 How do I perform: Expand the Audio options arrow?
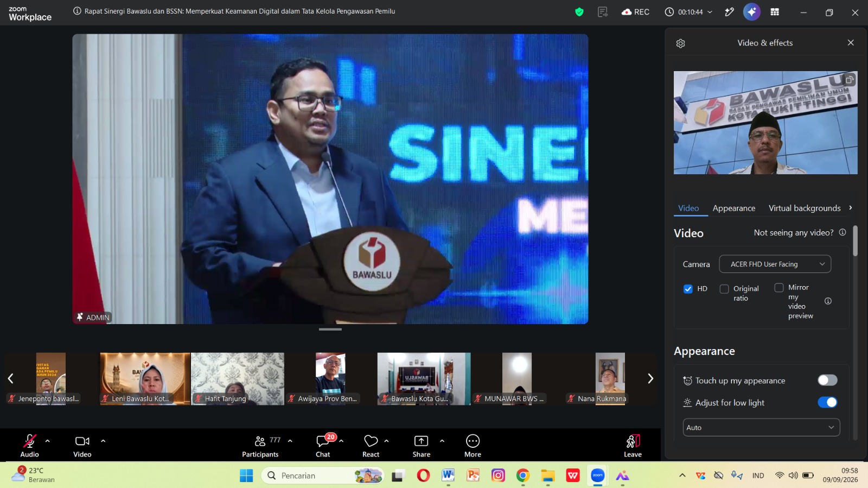[48, 441]
